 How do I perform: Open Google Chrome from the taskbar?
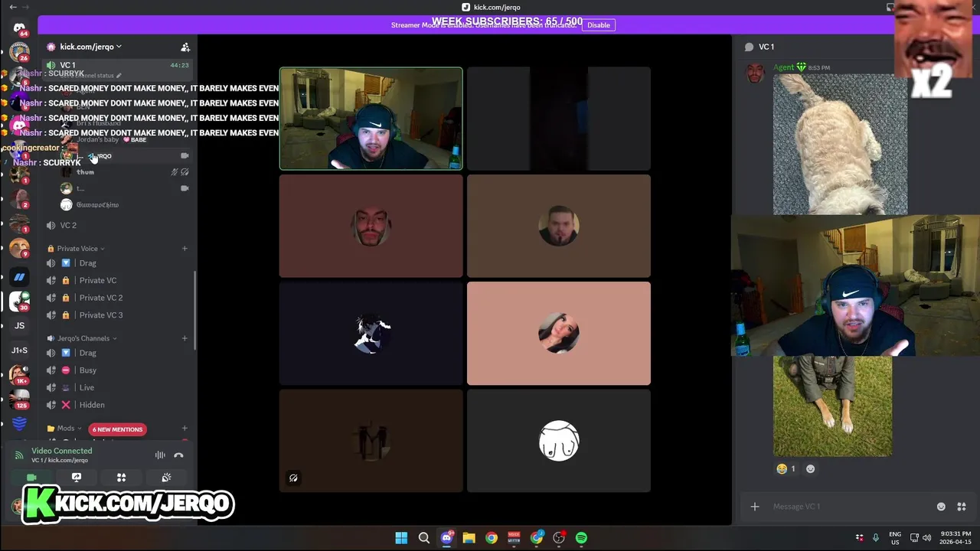pyautogui.click(x=492, y=538)
